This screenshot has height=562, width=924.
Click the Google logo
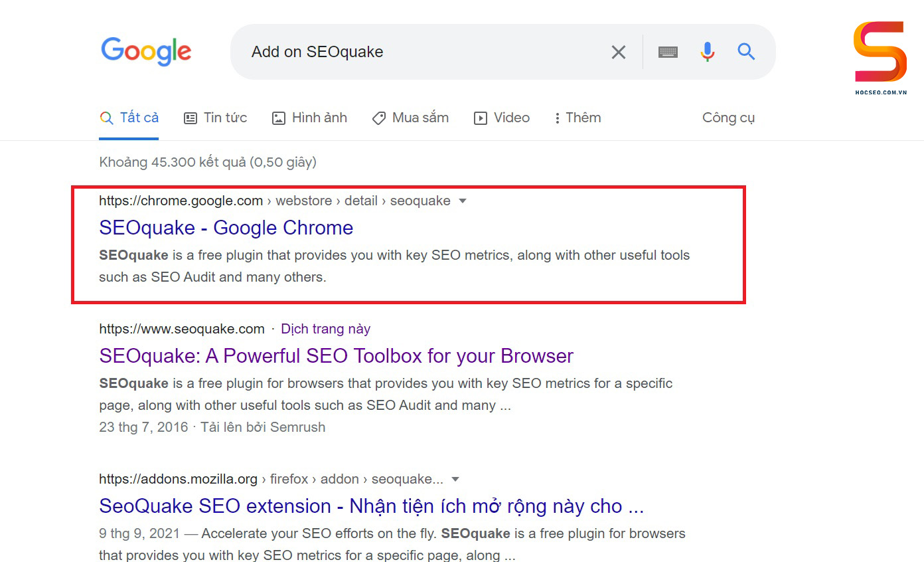[x=146, y=52]
